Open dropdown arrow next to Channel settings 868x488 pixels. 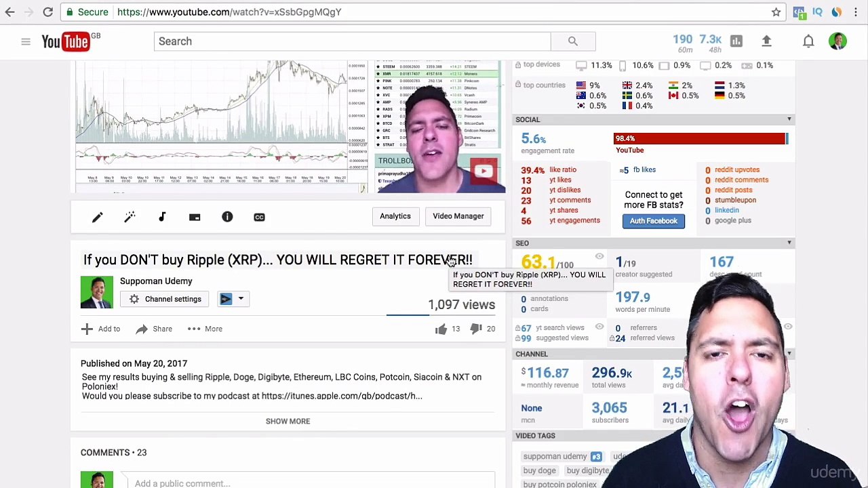click(241, 299)
